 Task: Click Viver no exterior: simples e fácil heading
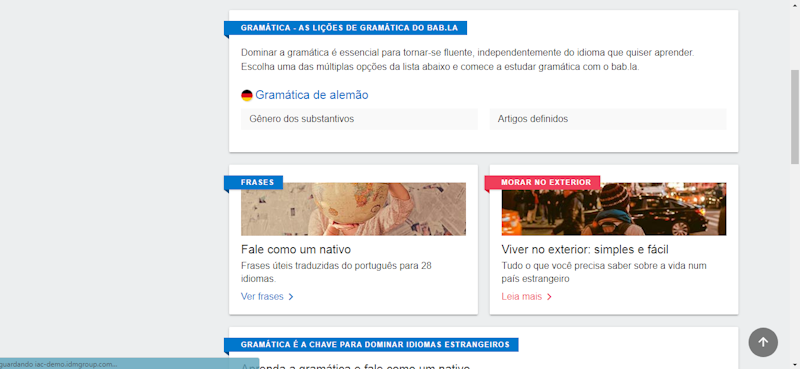pos(585,250)
